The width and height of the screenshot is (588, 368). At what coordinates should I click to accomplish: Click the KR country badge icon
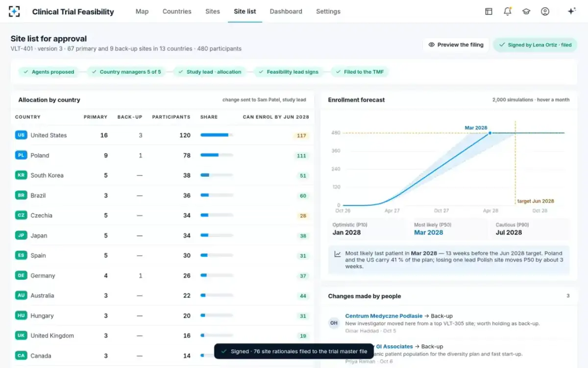coord(21,175)
